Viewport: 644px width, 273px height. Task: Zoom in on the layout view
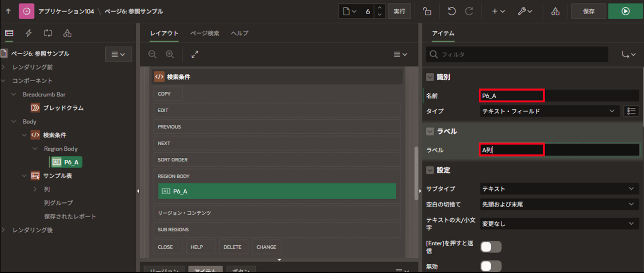click(169, 54)
